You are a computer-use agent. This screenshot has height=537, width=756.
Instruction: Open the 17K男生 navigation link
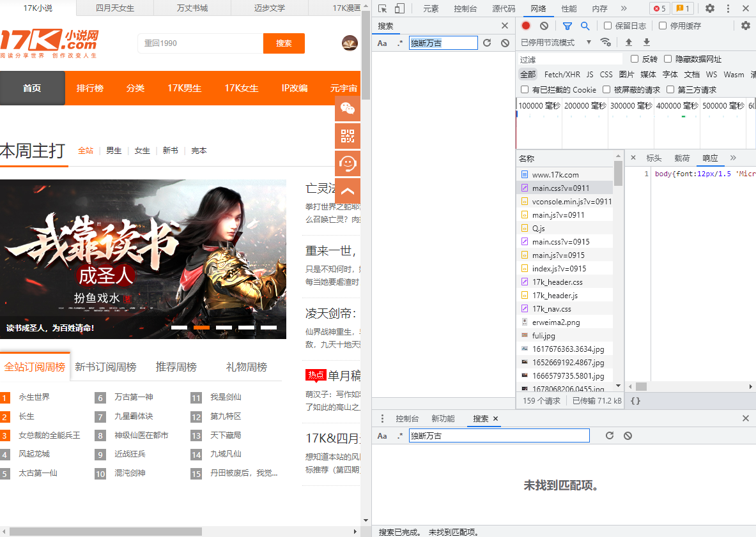[184, 88]
